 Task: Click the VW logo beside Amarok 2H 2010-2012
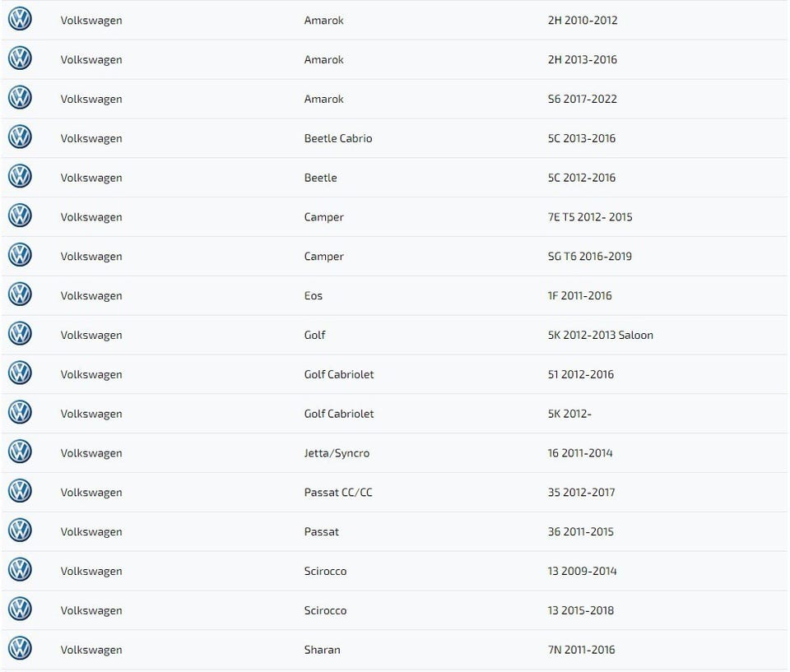pyautogui.click(x=20, y=19)
